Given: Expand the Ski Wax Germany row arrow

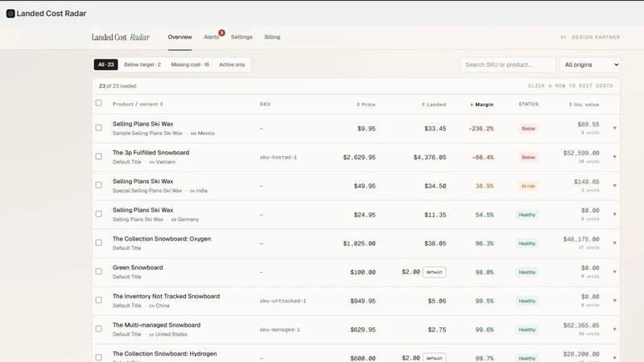Looking at the screenshot, I should tap(614, 215).
